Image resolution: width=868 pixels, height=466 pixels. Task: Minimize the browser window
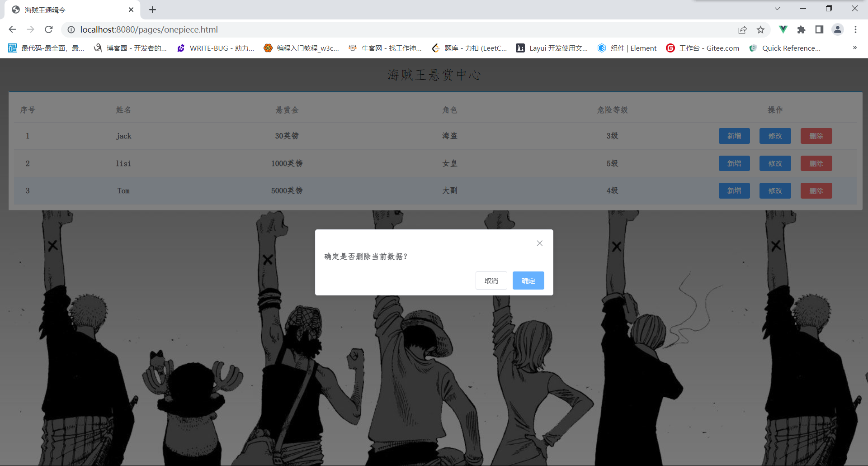(x=803, y=9)
